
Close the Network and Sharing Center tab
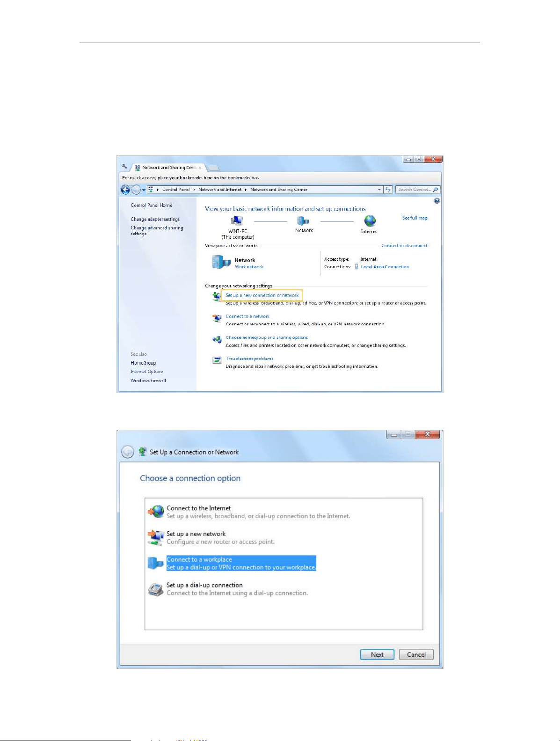point(200,168)
